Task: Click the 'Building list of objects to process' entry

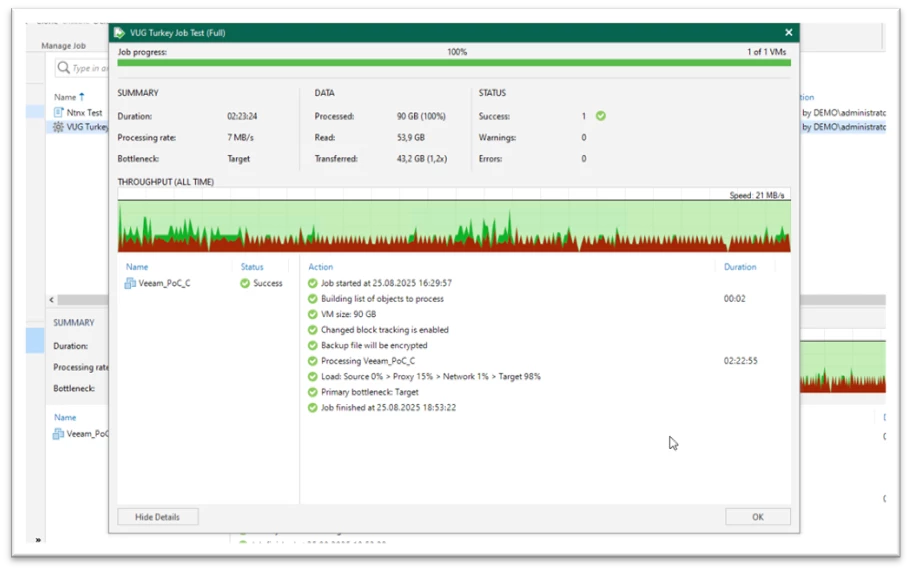Action: point(382,299)
